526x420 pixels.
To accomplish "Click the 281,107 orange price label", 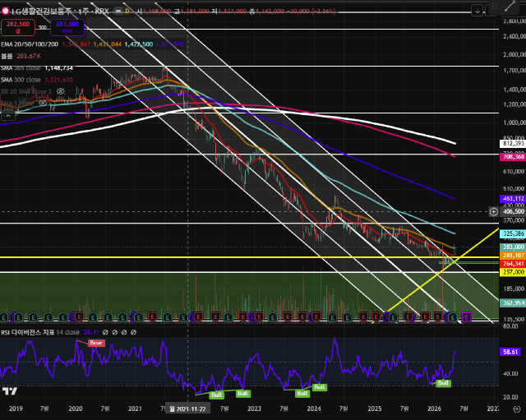I will point(513,256).
